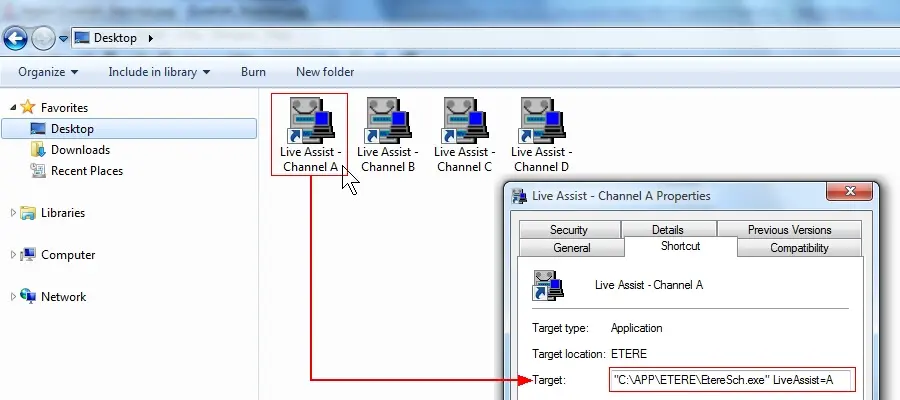Click the New folder button
The image size is (900, 400).
(325, 72)
